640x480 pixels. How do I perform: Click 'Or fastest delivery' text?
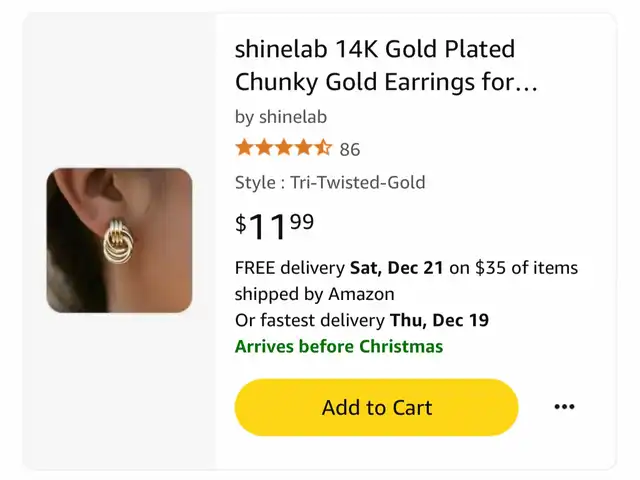[x=309, y=321]
